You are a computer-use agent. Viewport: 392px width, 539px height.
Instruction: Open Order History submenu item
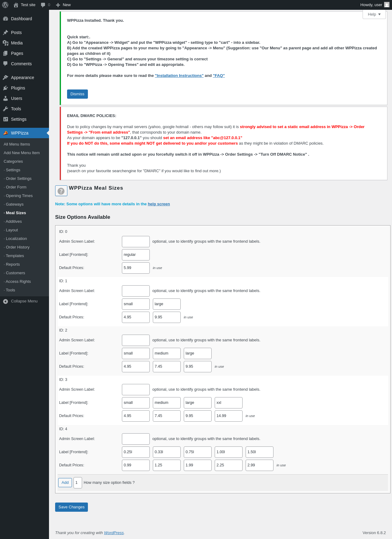[x=17, y=247]
